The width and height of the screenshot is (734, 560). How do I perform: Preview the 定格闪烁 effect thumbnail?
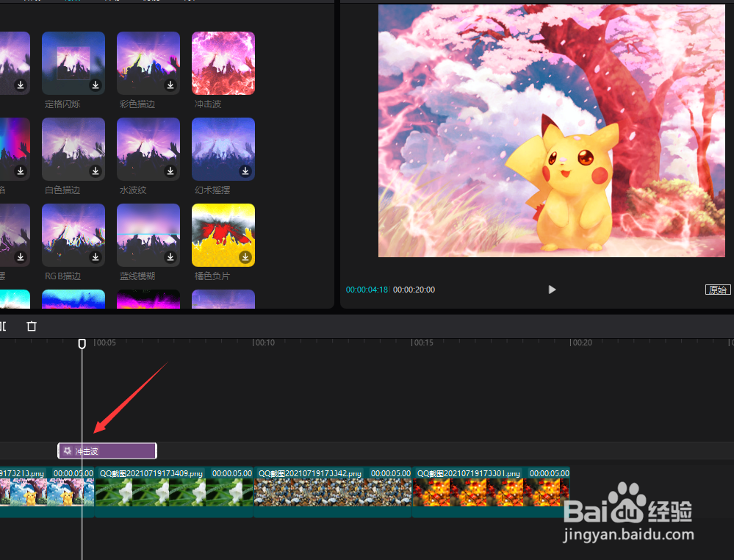(73, 63)
